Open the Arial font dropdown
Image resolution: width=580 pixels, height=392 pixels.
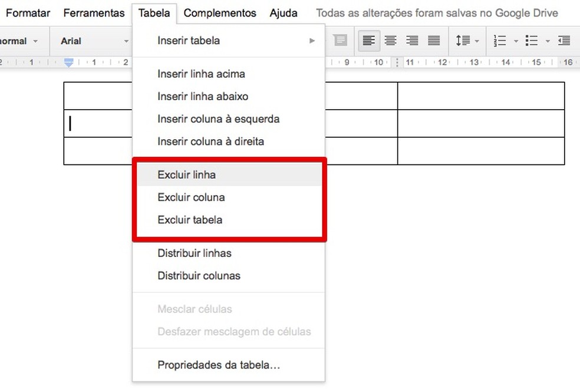click(94, 41)
